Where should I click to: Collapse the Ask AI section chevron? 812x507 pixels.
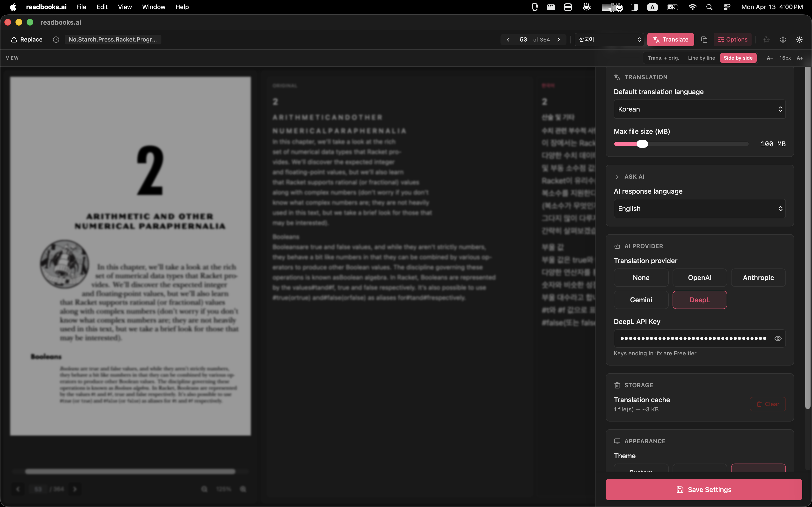point(617,176)
